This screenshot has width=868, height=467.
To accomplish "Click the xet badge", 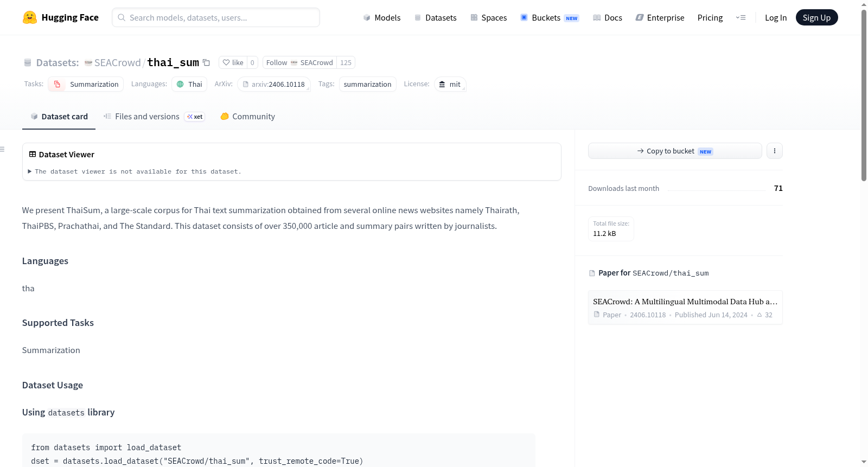I will pyautogui.click(x=195, y=117).
